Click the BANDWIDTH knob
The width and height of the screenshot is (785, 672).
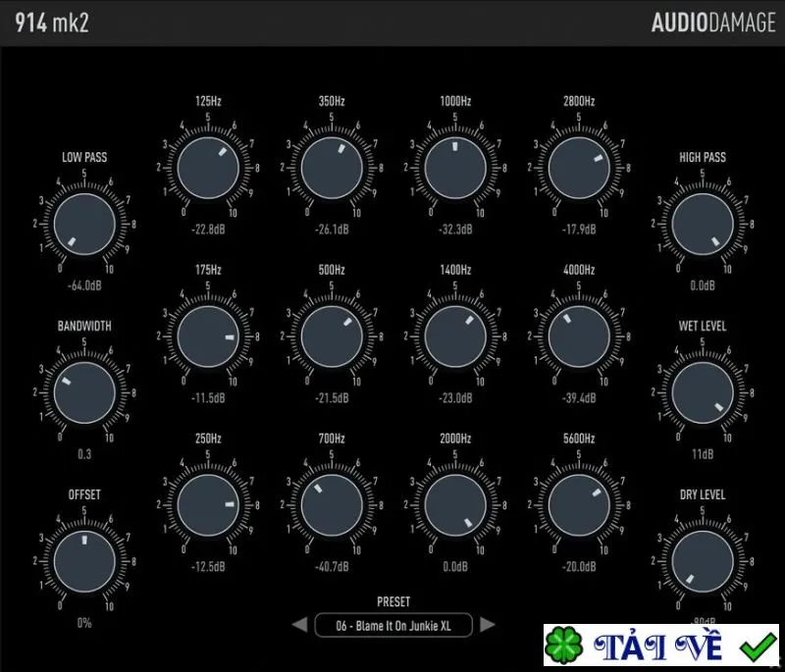click(x=84, y=392)
